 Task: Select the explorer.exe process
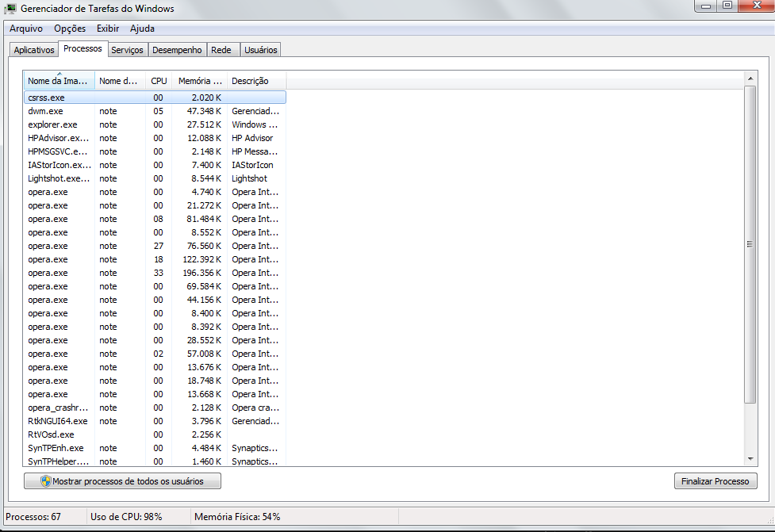(155, 124)
